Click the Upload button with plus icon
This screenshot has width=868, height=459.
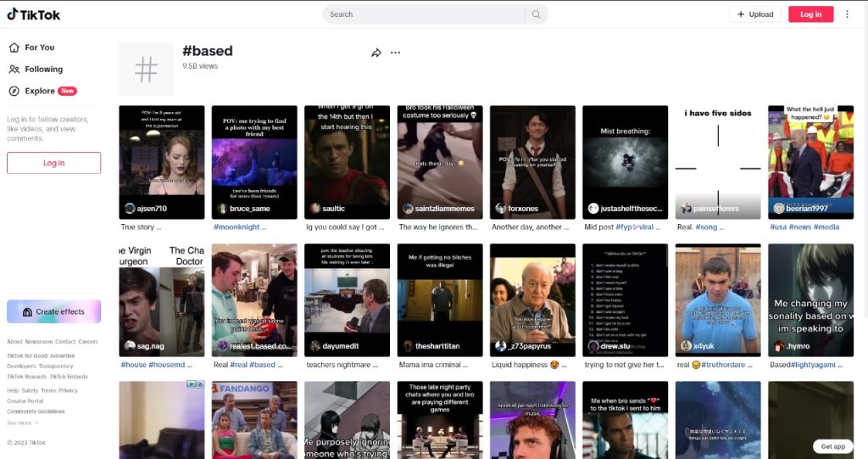pos(754,14)
